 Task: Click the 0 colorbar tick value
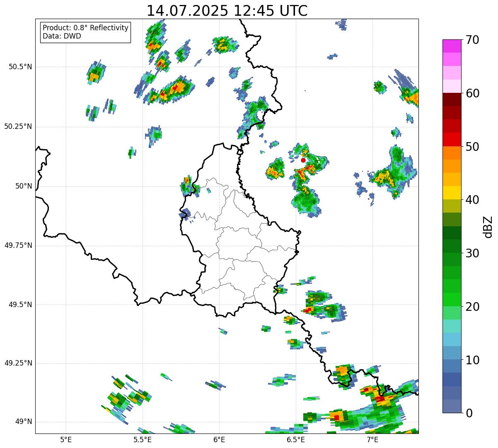click(469, 413)
